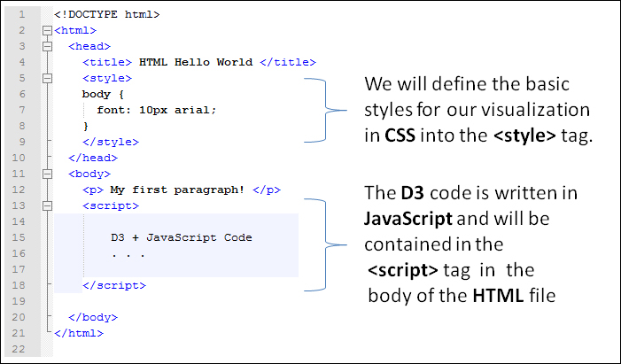Click the bold <script> word in annotation
This screenshot has height=364, width=621.
pos(403,270)
